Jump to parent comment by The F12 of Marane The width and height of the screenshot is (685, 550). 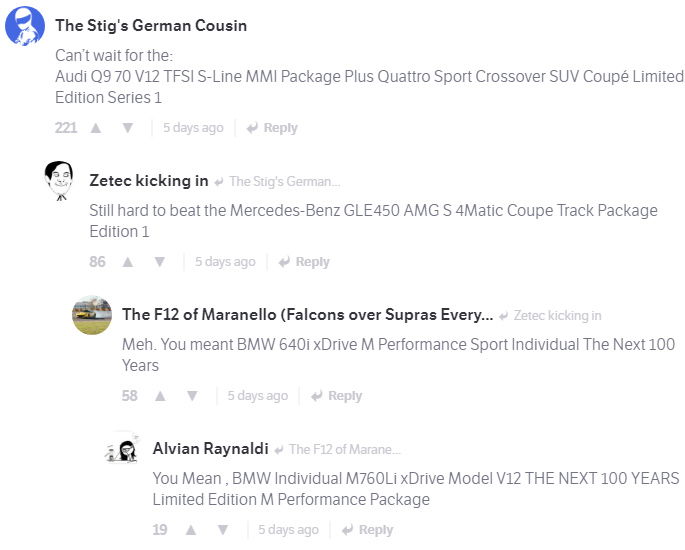(344, 450)
